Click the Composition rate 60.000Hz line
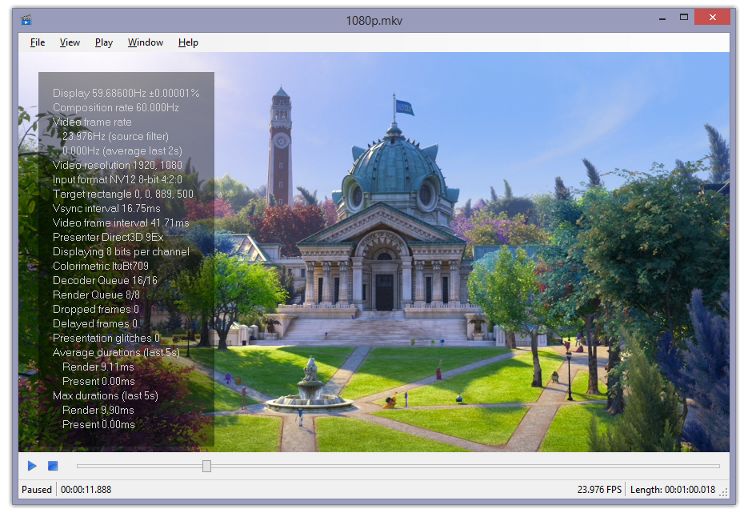The height and width of the screenshot is (513, 748). coord(116,107)
